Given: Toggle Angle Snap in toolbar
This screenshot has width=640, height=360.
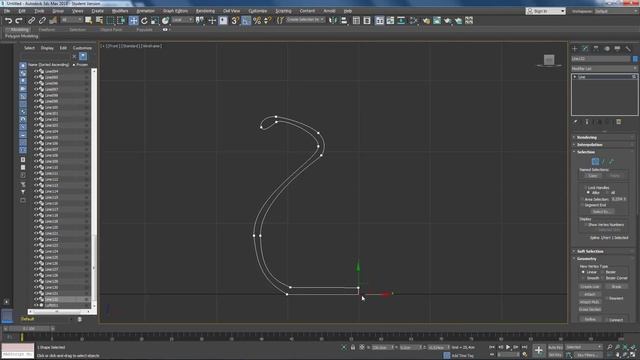Looking at the screenshot, I should [246, 20].
